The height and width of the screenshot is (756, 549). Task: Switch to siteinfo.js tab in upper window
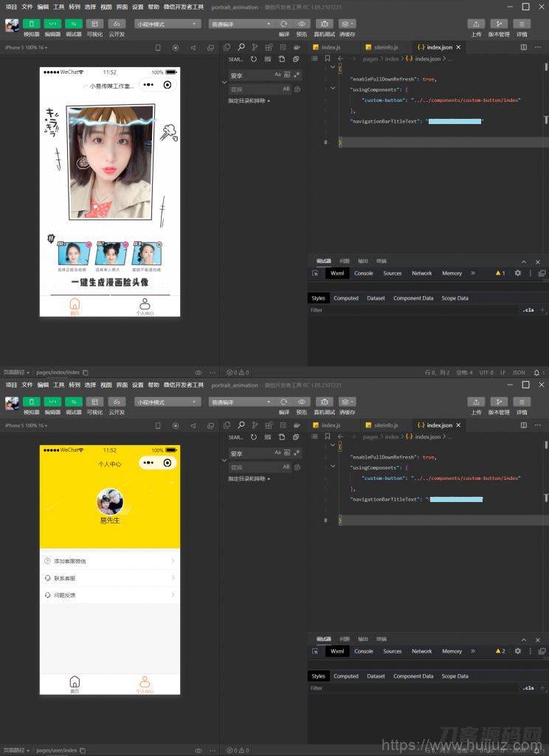click(x=386, y=47)
